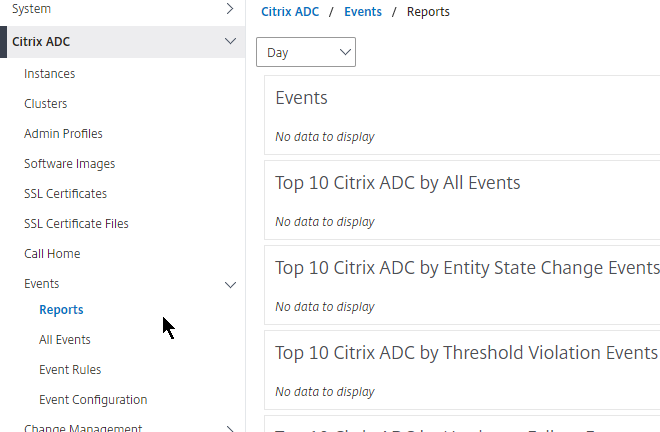The width and height of the screenshot is (660, 432).
Task: Open the Day time period dropdown
Action: (x=306, y=52)
